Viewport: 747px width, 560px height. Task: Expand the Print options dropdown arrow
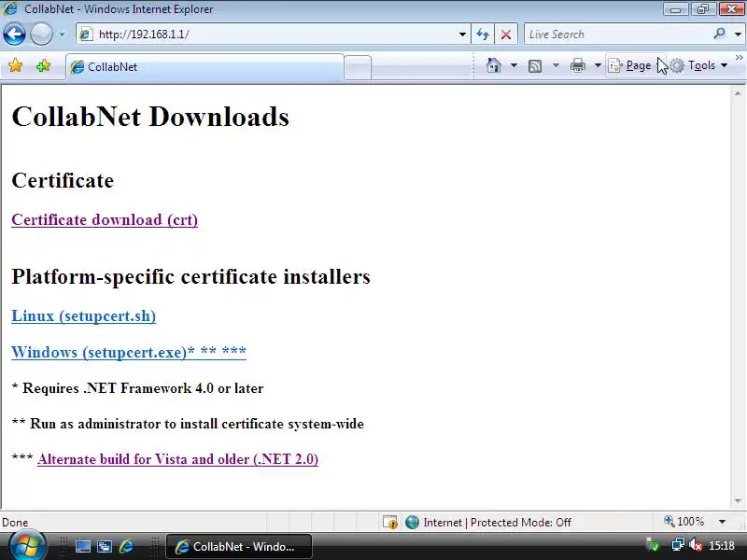598,65
